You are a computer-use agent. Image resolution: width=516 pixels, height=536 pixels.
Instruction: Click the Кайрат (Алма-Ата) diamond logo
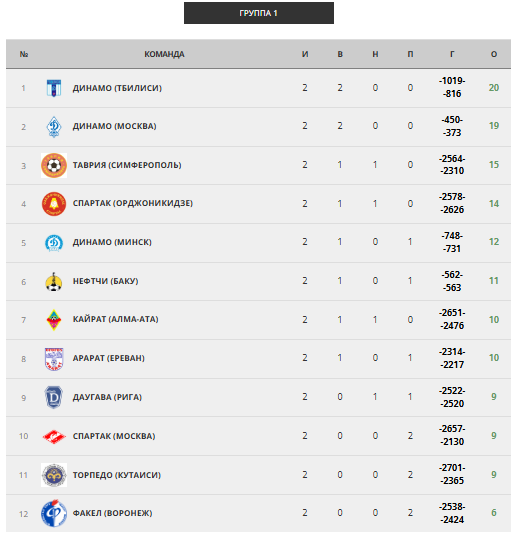coord(54,320)
